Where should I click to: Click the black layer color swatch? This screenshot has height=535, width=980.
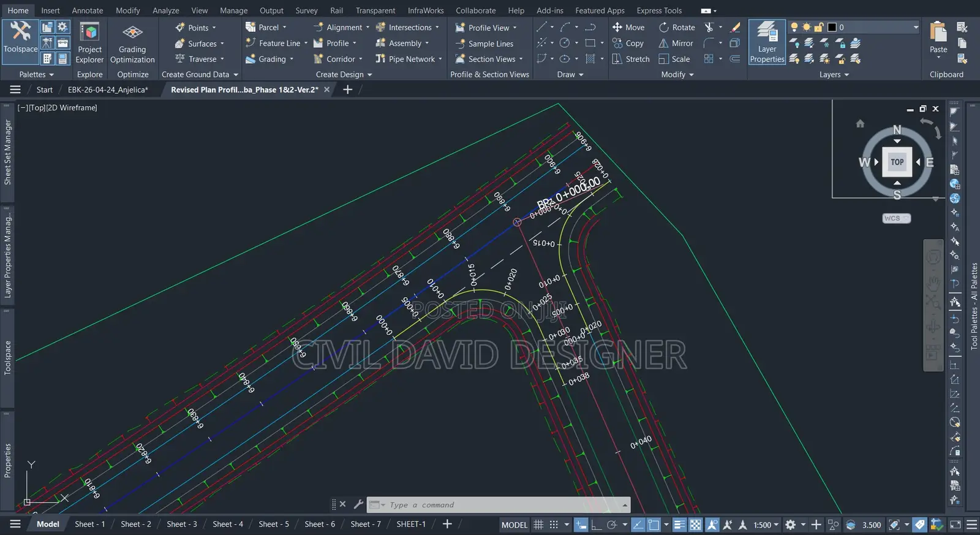832,27
